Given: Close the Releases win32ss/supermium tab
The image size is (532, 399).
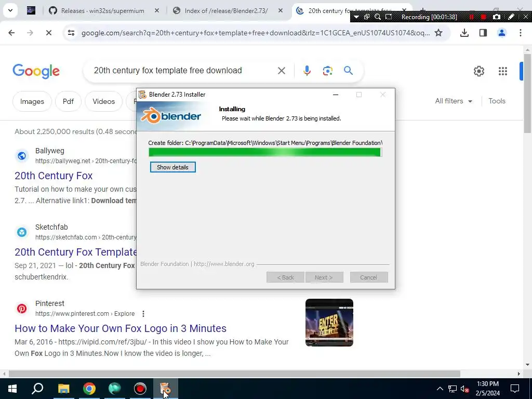Looking at the screenshot, I should click(x=157, y=11).
